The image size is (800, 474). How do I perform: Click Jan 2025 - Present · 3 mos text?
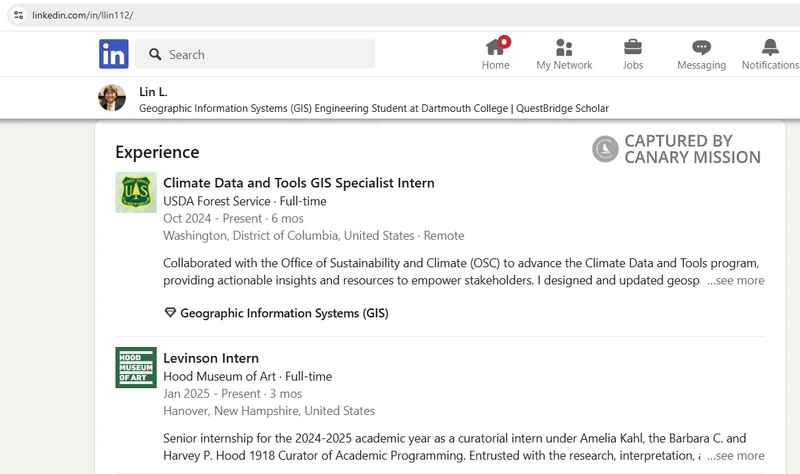pyautogui.click(x=233, y=394)
